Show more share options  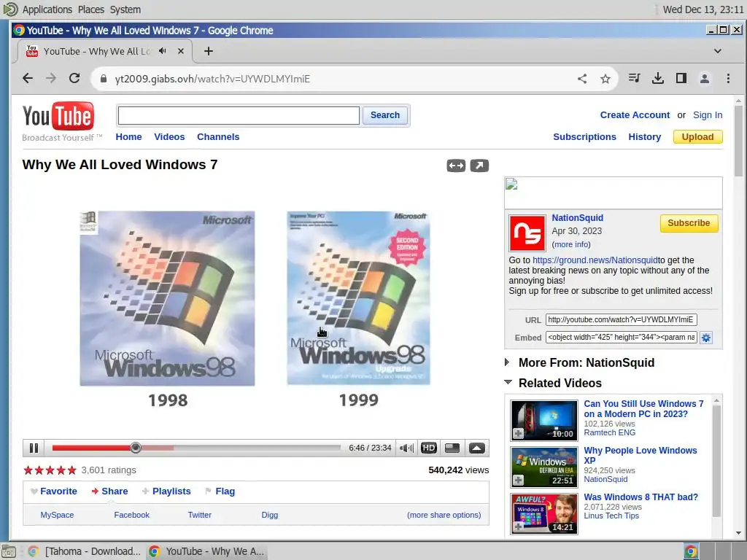point(444,515)
